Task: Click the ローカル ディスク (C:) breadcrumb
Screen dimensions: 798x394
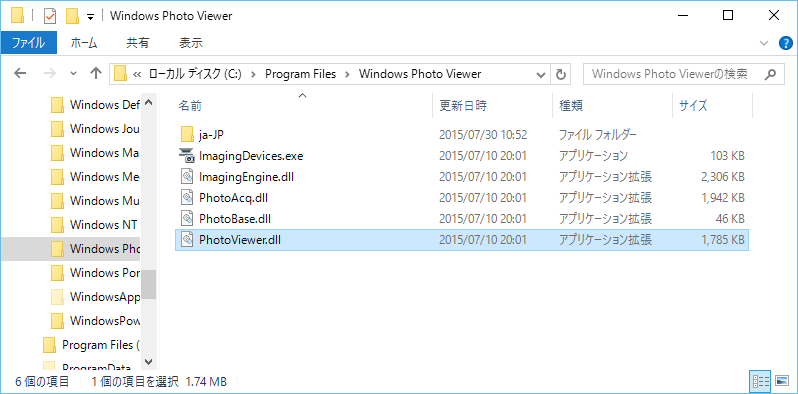Action: 195,74
